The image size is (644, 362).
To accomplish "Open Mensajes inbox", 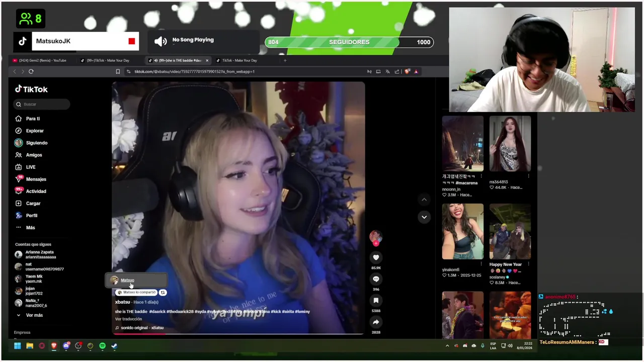I will [x=31, y=179].
